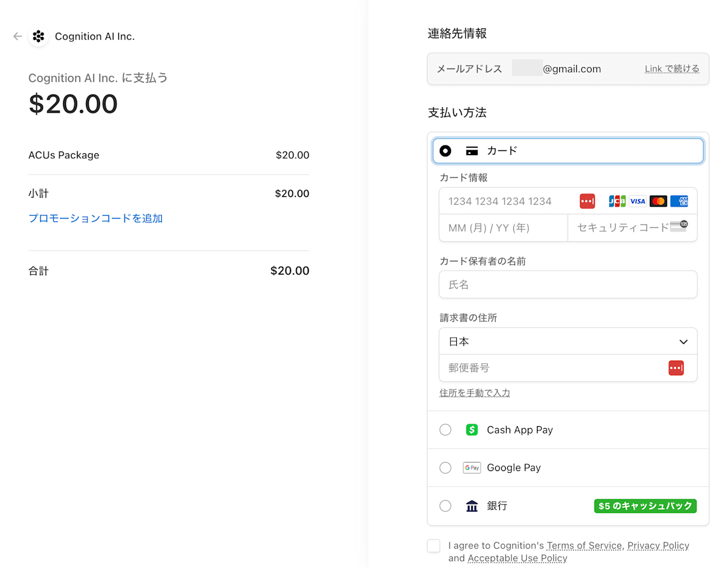
Task: Click the Google Pay logo icon
Action: 472,468
